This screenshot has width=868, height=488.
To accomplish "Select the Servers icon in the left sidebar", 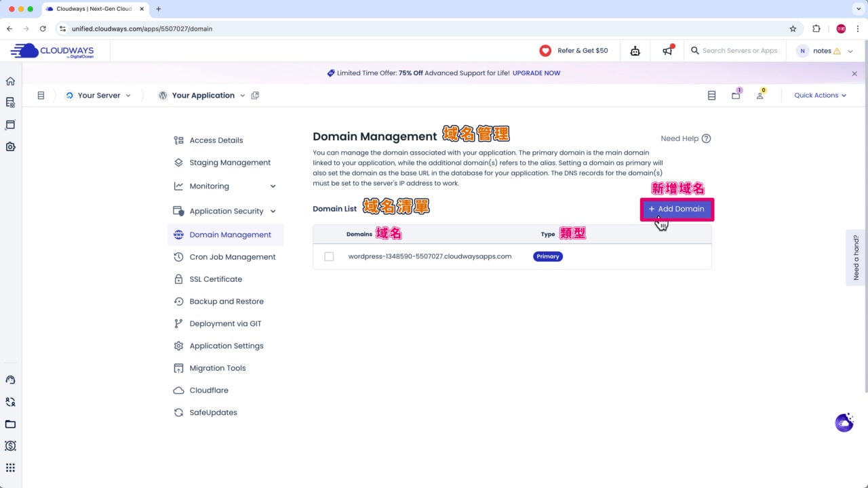I will (10, 102).
